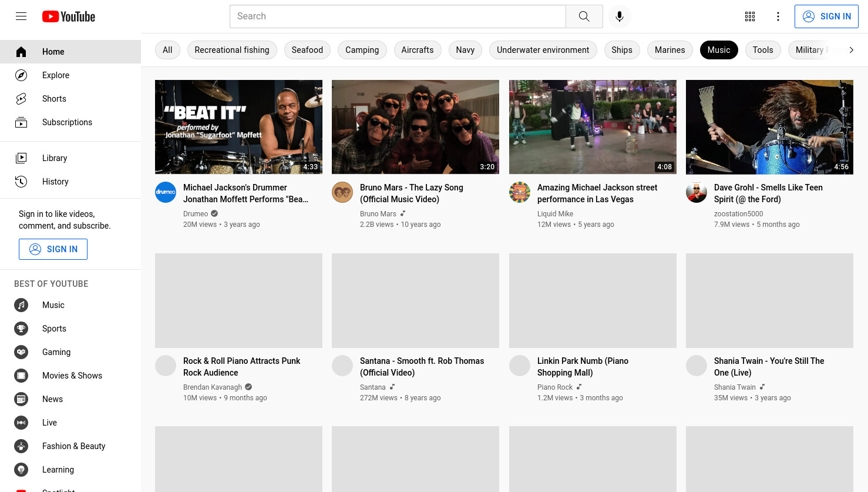The image size is (868, 492).
Task: Select the Music filter chip
Action: click(x=719, y=50)
